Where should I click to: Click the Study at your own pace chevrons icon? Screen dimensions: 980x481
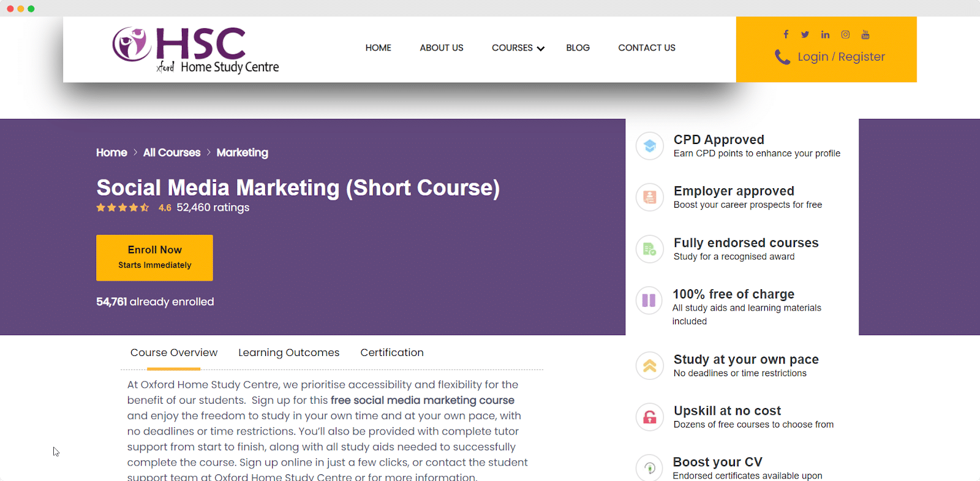click(x=650, y=366)
